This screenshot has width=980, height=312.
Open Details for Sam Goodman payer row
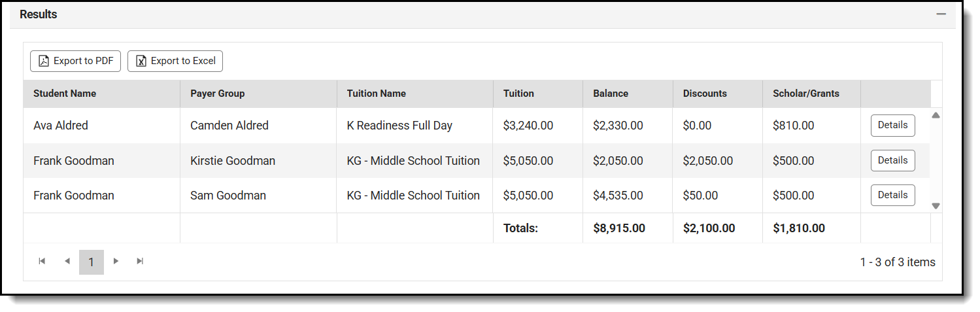892,195
